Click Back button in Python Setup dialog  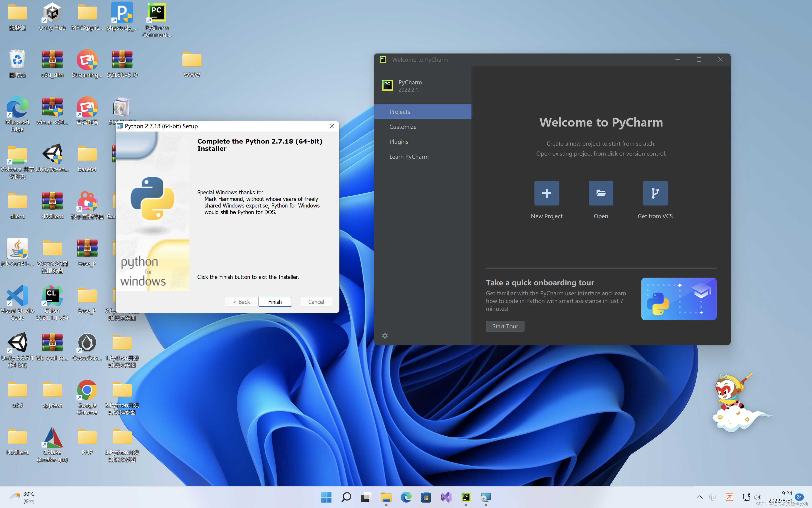(241, 302)
